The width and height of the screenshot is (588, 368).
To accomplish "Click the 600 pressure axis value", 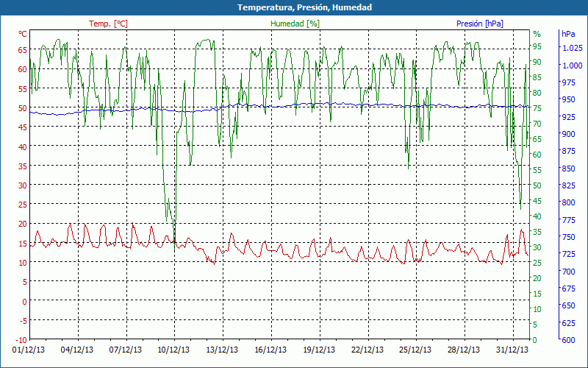I will 568,340.
